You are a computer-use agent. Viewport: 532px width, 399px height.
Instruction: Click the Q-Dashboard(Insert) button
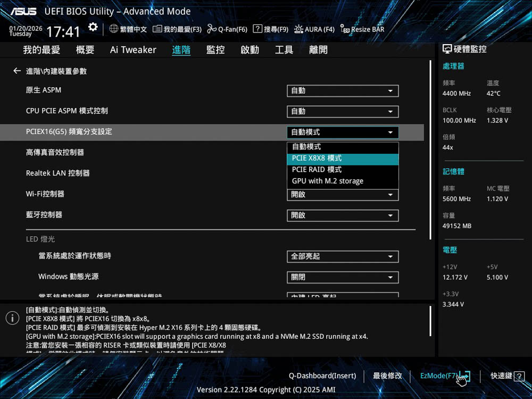pyautogui.click(x=322, y=376)
